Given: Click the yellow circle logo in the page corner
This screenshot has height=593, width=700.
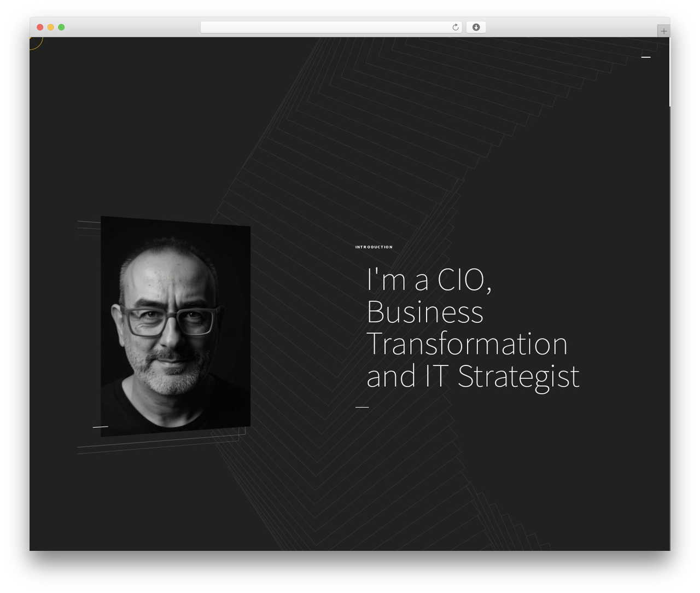Looking at the screenshot, I should click(x=36, y=43).
